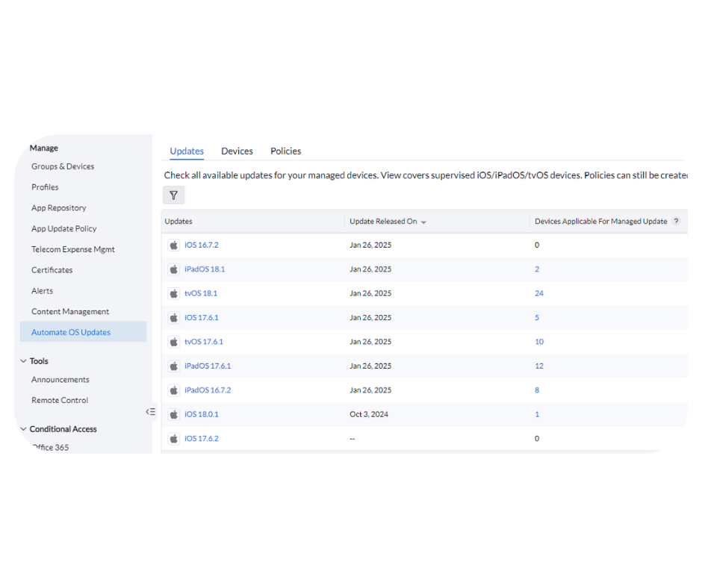Open Content Management in sidebar

click(70, 311)
